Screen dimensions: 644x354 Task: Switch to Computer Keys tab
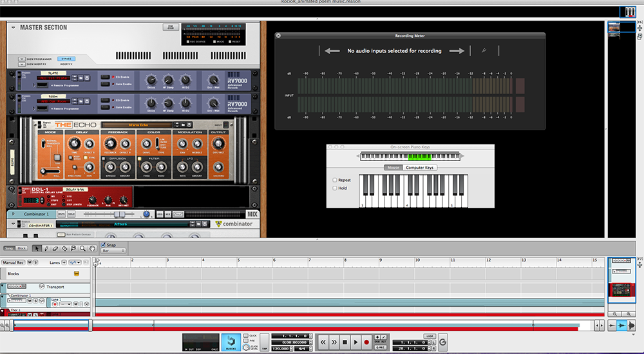419,168
